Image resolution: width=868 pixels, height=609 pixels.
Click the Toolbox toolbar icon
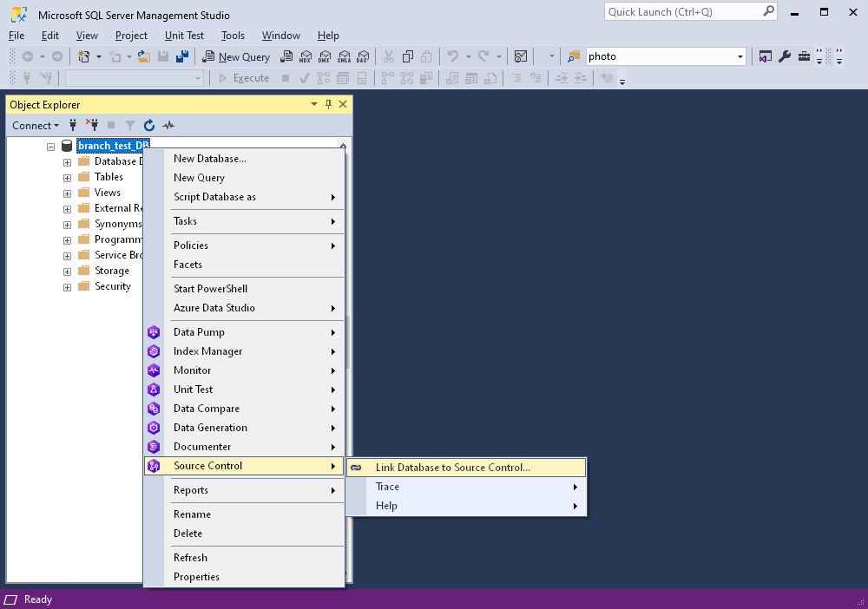(x=804, y=56)
